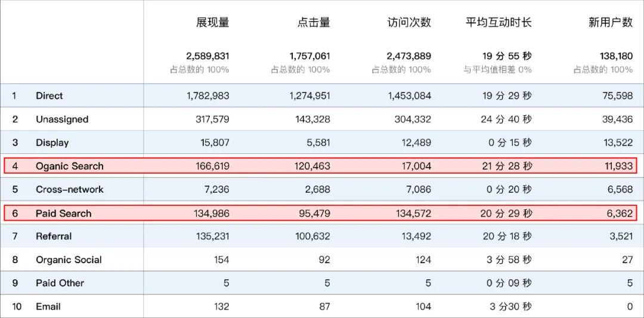
Task: Click the Email channel name
Action: 48,307
